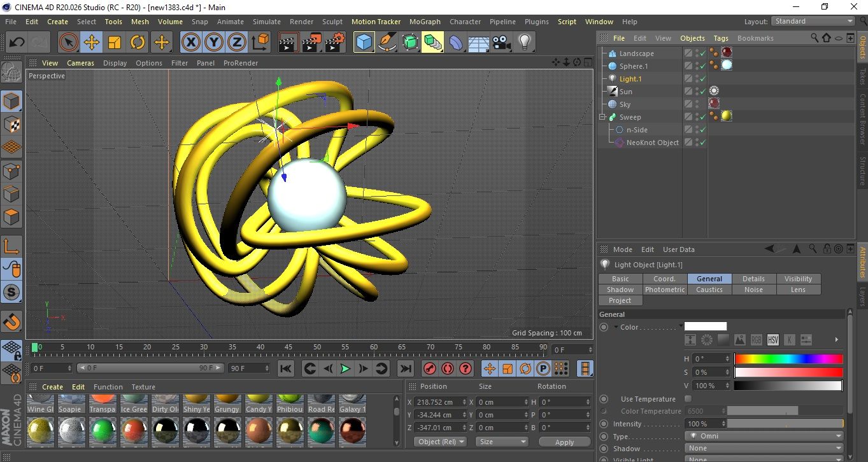Click the Hue rainbow slider
The width and height of the screenshot is (868, 462).
(788, 359)
